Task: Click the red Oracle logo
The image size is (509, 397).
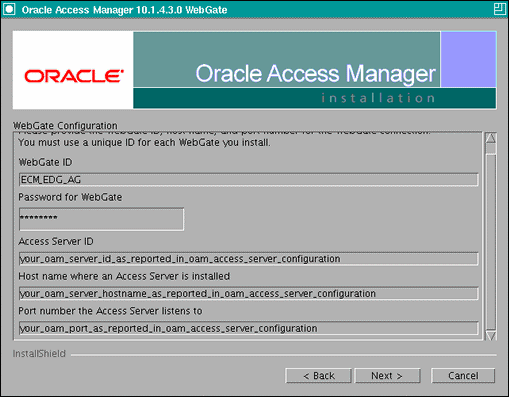Action: click(x=74, y=76)
